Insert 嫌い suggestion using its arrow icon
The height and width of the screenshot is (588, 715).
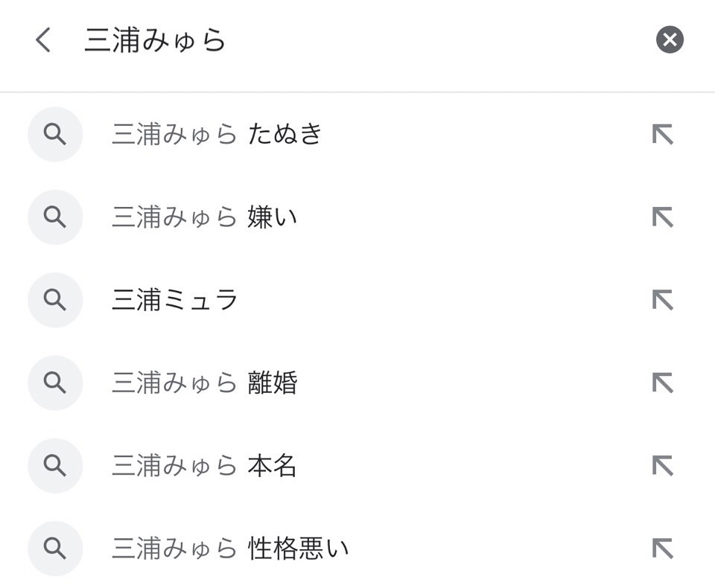(x=663, y=217)
